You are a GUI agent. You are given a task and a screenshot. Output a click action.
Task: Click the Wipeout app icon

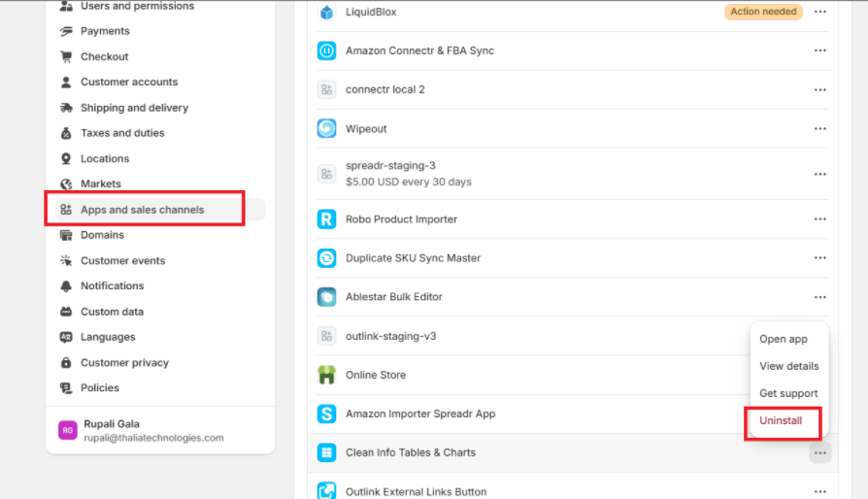tap(326, 128)
